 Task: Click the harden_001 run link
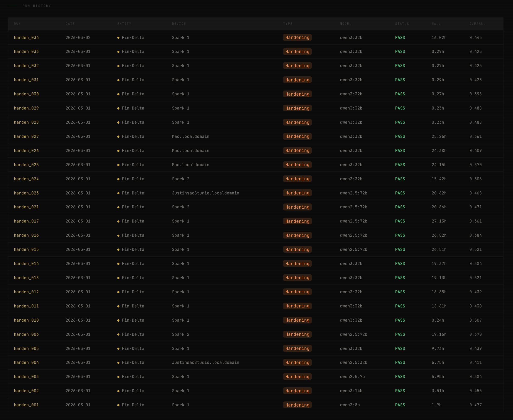tap(26, 405)
